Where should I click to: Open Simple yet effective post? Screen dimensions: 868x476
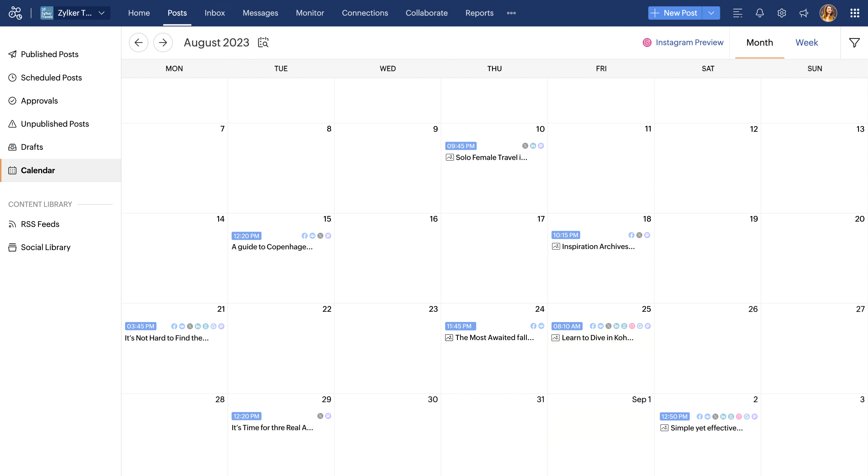coord(706,428)
